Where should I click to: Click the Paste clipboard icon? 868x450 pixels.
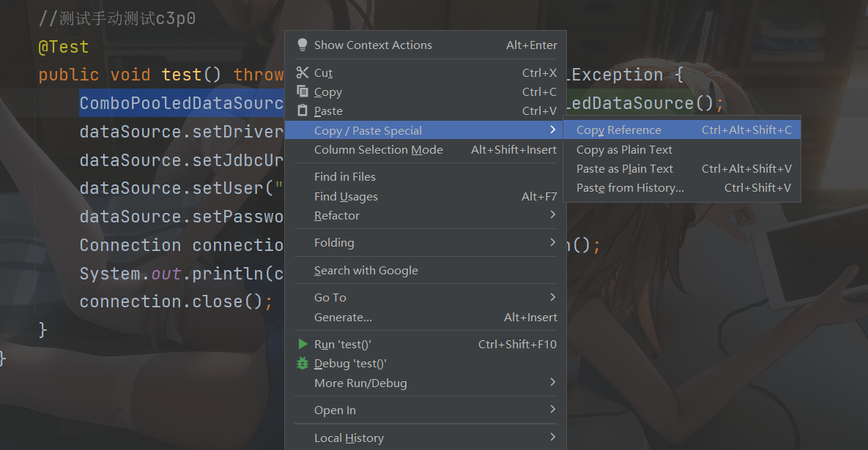[303, 110]
